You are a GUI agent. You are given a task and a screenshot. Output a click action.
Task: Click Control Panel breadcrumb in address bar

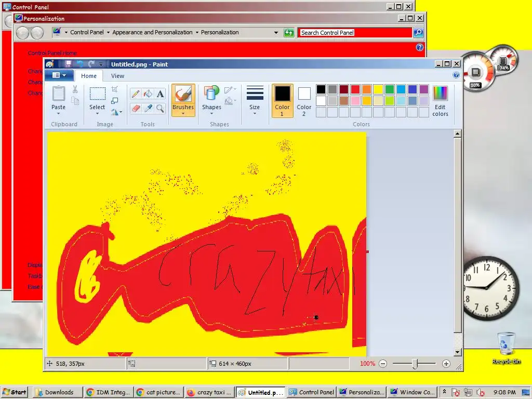point(87,32)
